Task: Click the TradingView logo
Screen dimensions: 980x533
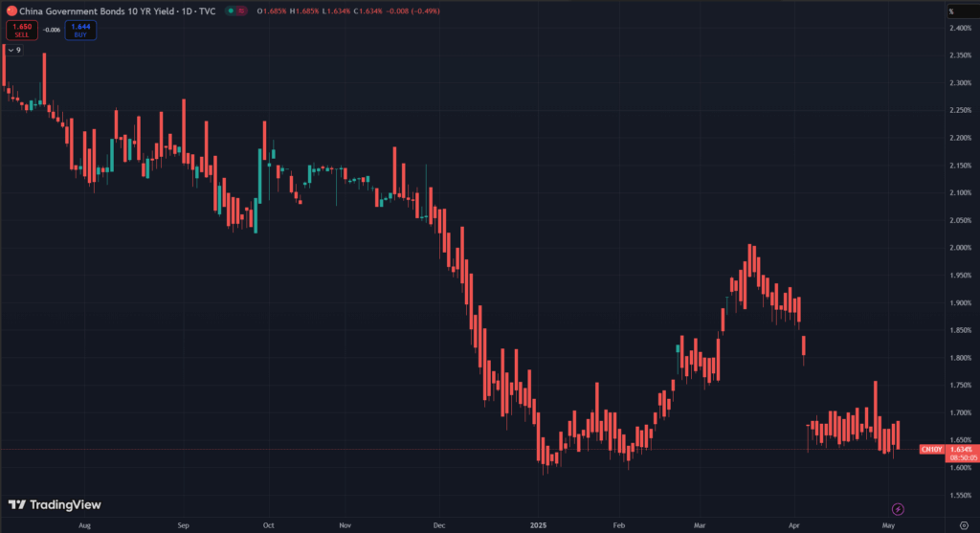Action: [x=55, y=505]
